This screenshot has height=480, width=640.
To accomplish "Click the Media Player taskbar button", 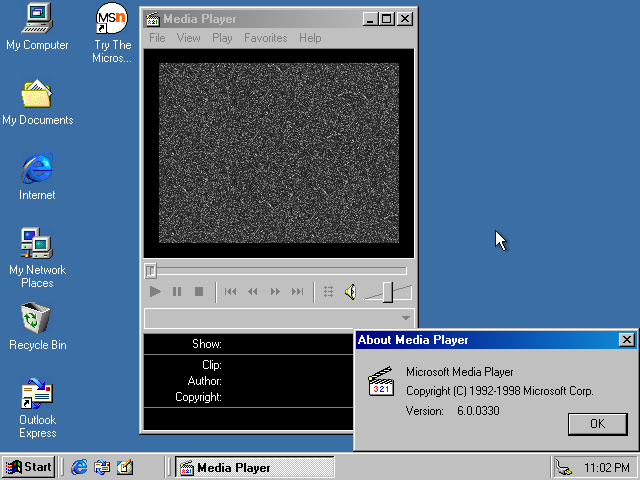I will click(255, 467).
